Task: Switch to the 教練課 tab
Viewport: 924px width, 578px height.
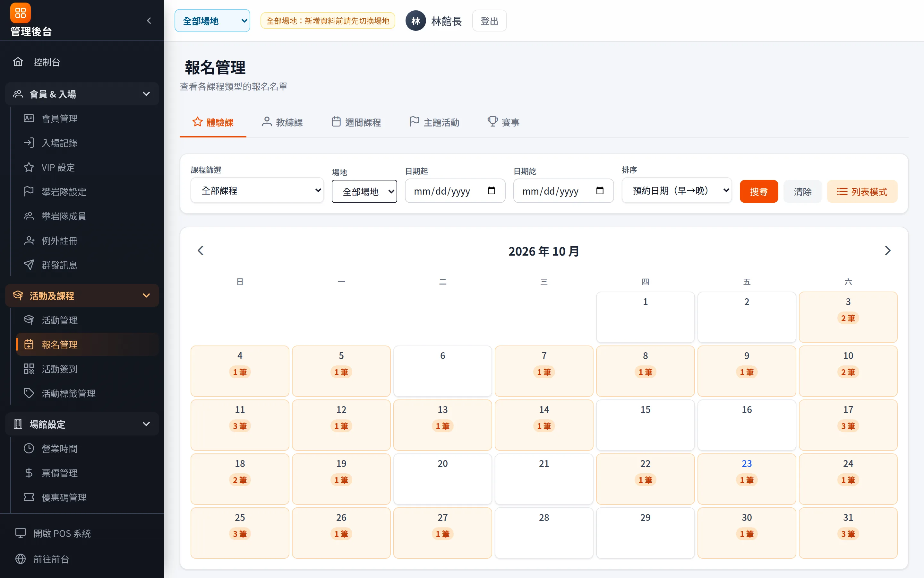Action: [x=282, y=122]
